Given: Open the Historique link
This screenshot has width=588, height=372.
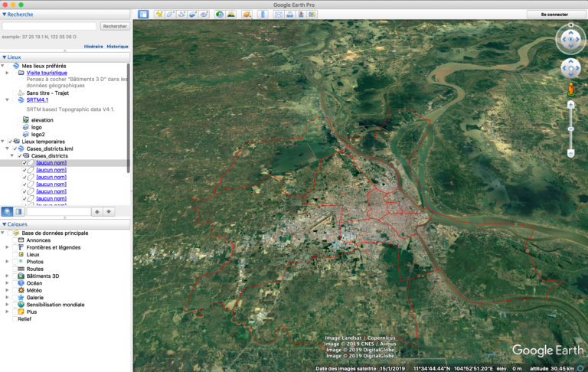Looking at the screenshot, I should tap(117, 47).
